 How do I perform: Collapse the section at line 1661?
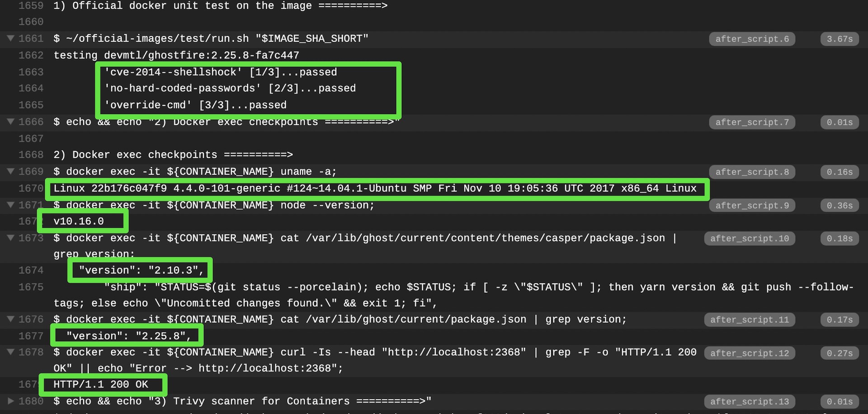[11, 38]
